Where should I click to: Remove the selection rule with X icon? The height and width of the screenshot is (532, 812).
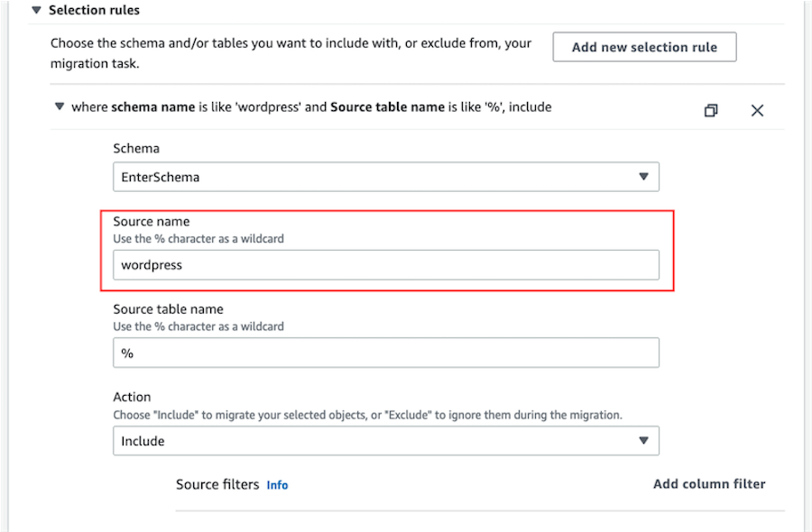pos(757,110)
